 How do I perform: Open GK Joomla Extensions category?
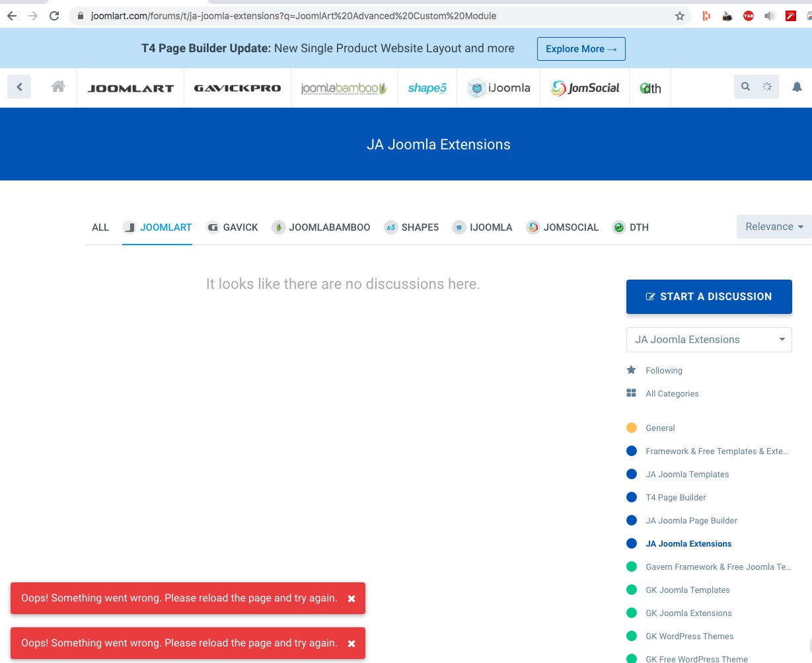(688, 613)
